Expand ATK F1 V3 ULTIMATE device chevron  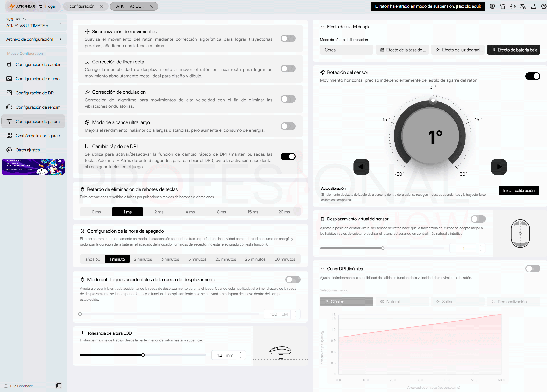(61, 23)
